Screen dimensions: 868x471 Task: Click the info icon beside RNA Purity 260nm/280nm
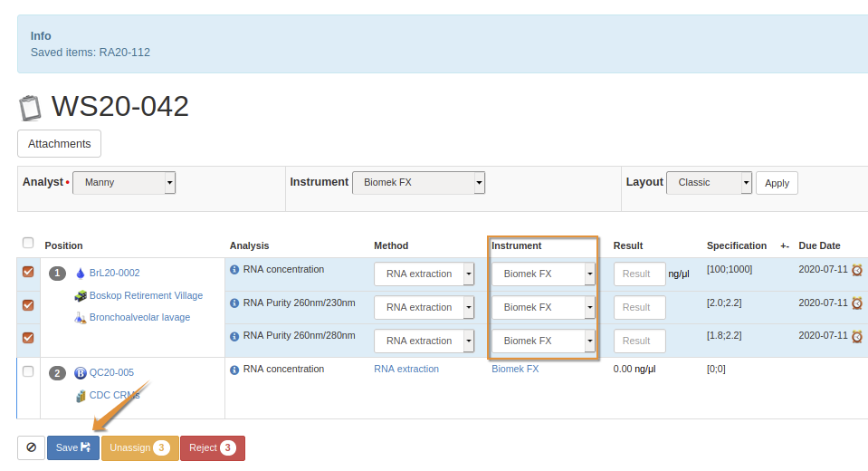point(235,337)
